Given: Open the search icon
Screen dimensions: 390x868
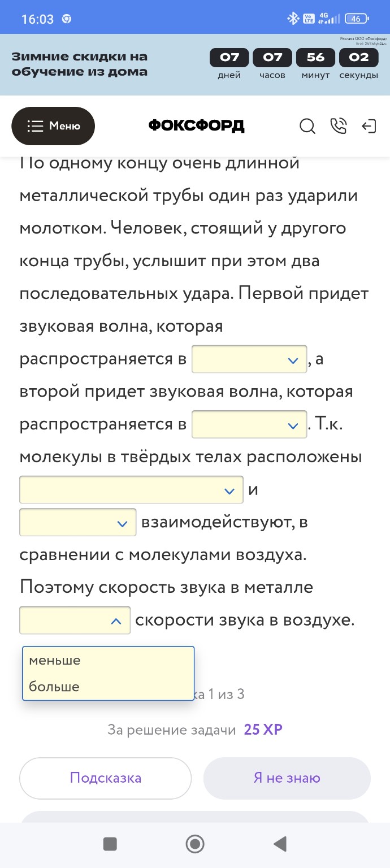Looking at the screenshot, I should coord(307,127).
